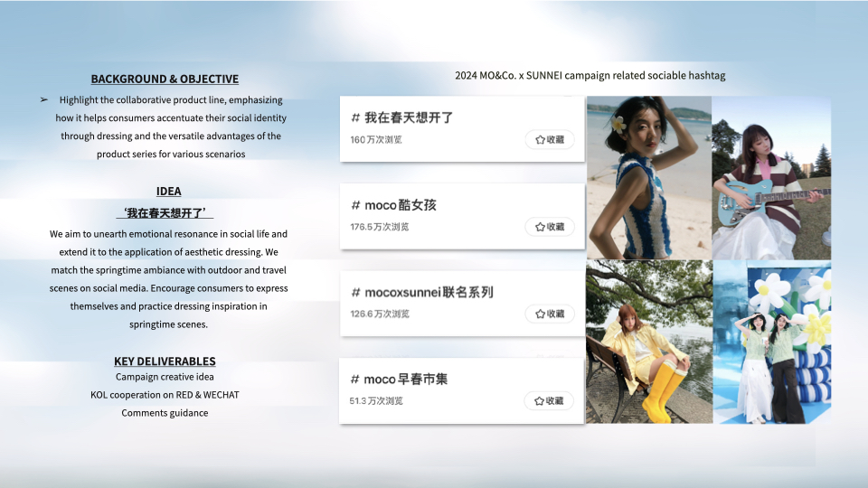Select the photo of two girls with flowers
The height and width of the screenshot is (488, 868).
pyautogui.click(x=770, y=342)
